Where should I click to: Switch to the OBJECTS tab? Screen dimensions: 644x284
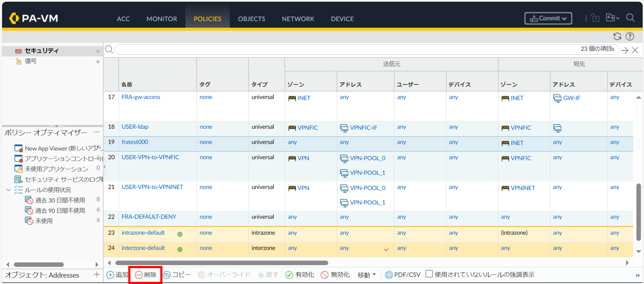251,19
